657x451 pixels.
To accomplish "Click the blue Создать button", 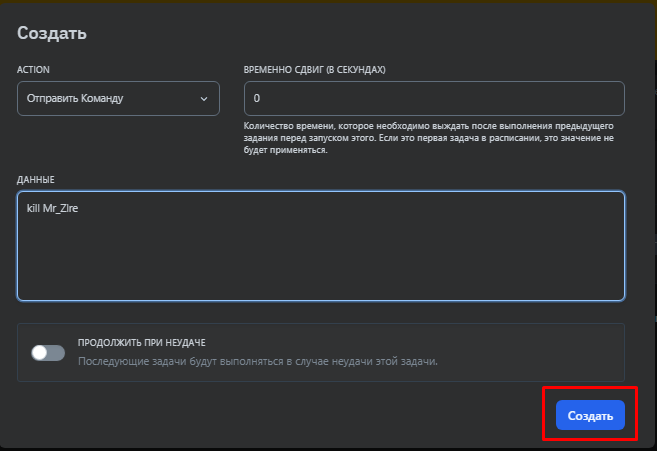I will pos(590,415).
